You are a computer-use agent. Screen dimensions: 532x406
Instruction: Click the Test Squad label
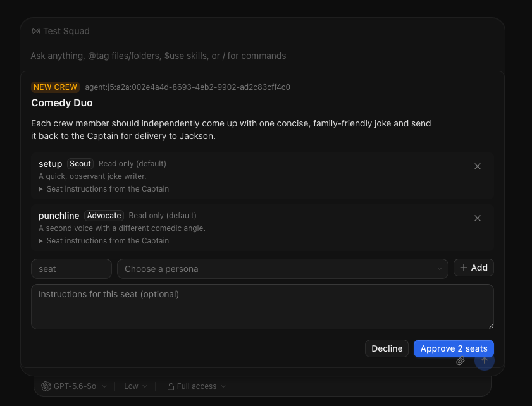pos(66,31)
